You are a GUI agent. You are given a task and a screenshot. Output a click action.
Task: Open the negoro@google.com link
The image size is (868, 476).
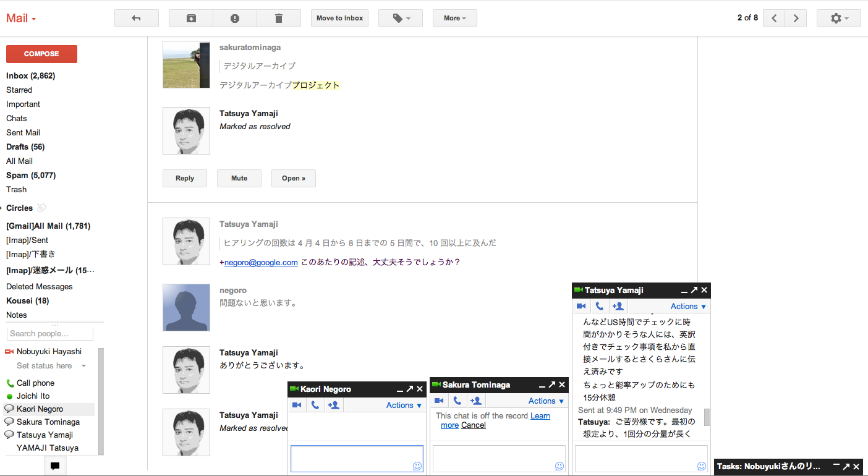pyautogui.click(x=261, y=262)
